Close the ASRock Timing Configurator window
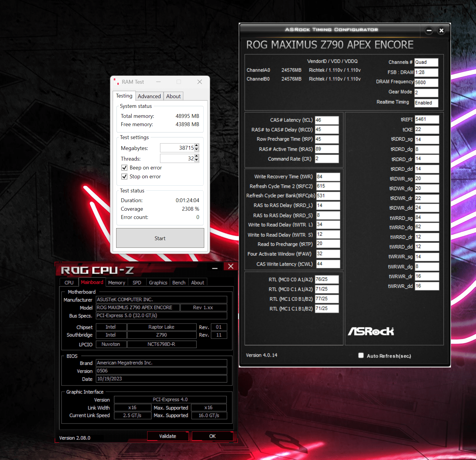This screenshot has height=460, width=476. click(x=441, y=30)
